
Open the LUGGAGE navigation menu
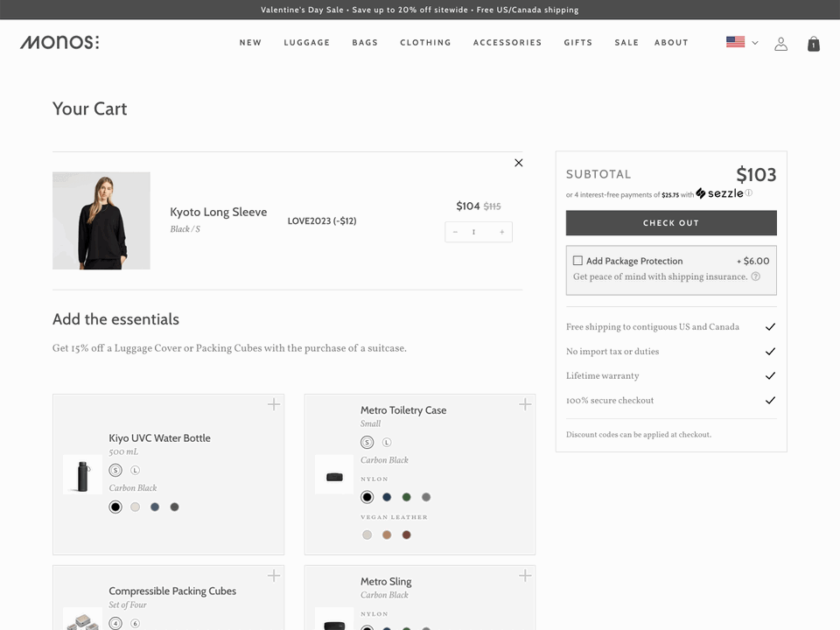[x=306, y=42]
